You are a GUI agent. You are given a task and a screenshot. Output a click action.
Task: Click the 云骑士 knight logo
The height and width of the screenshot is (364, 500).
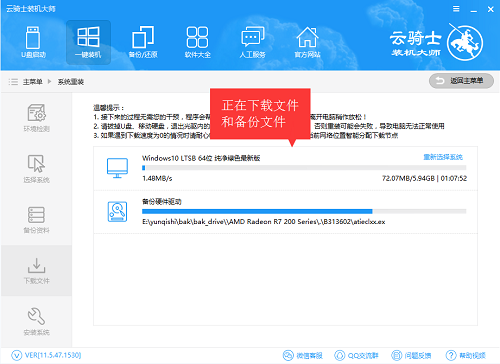click(x=465, y=43)
